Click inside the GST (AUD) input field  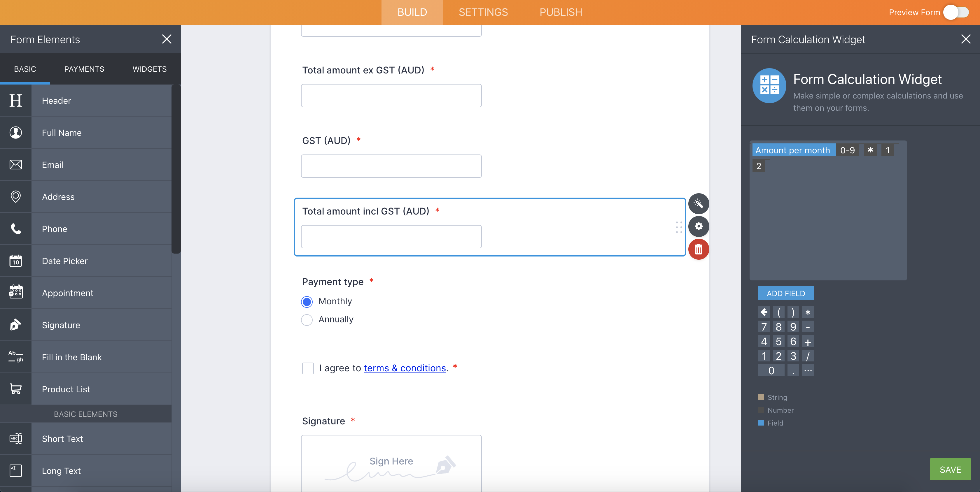391,166
